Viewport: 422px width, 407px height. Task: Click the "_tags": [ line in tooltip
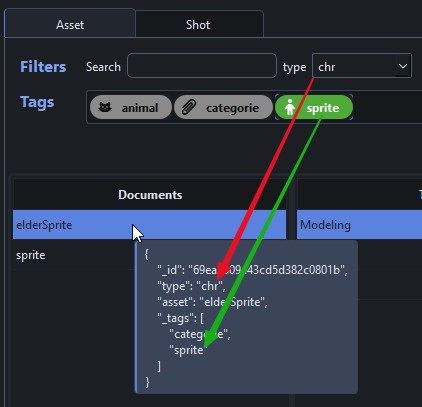pos(180,318)
